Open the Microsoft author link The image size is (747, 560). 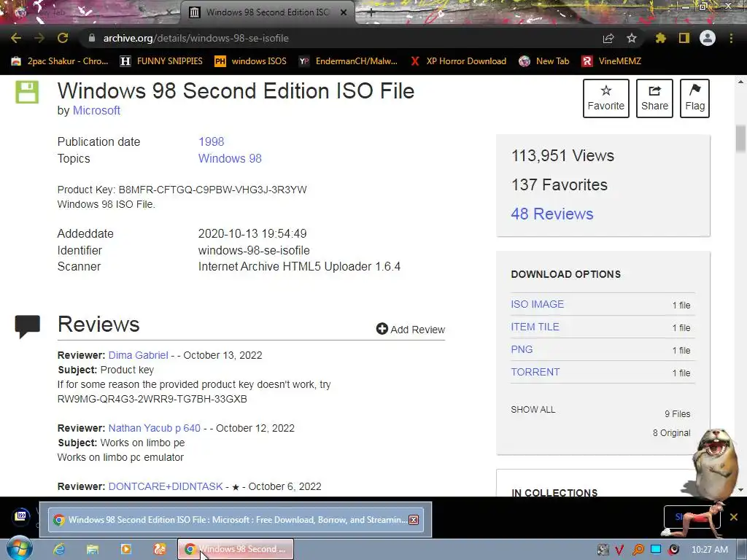pyautogui.click(x=96, y=111)
